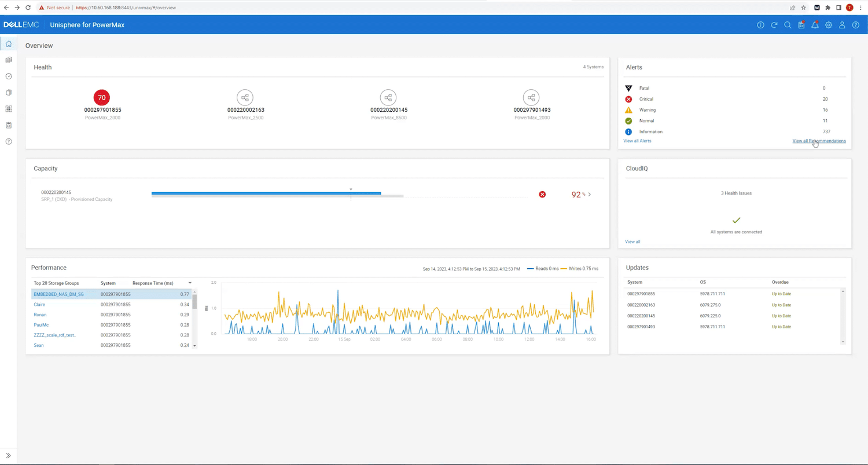Sort by Response Time column dropdown arrow

point(190,283)
